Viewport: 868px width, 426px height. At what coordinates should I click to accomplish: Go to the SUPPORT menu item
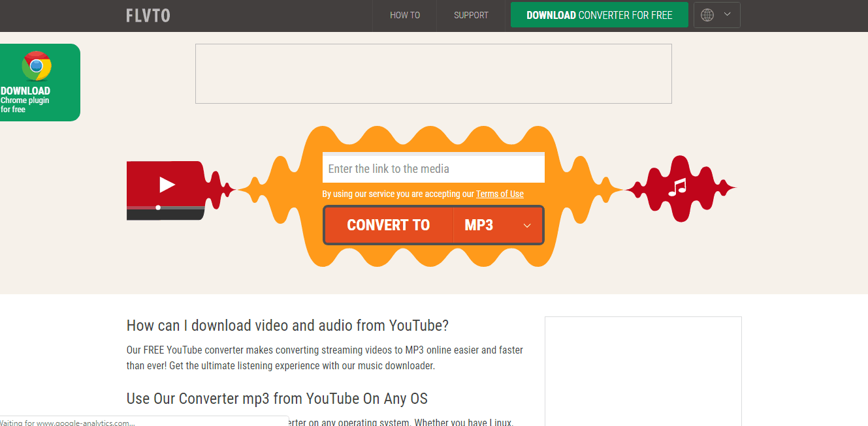click(471, 15)
